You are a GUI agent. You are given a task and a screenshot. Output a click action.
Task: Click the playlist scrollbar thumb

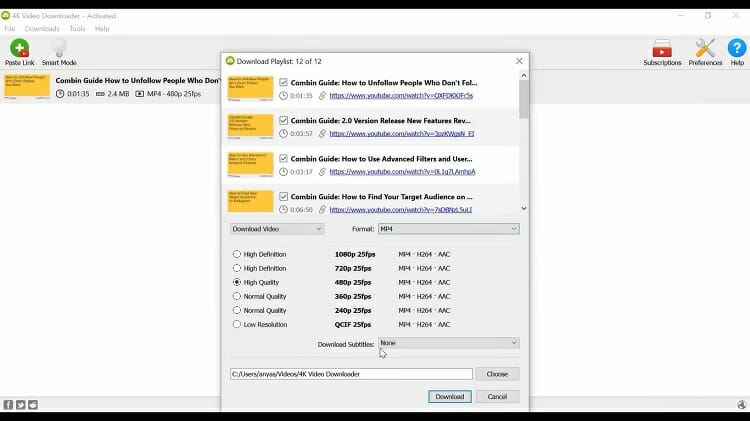pos(524,99)
